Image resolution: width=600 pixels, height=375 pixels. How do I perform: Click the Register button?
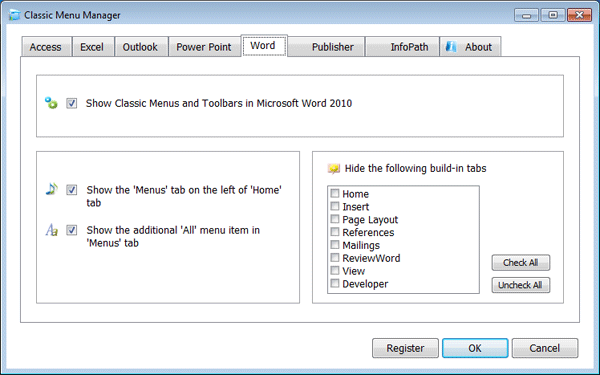(x=405, y=348)
